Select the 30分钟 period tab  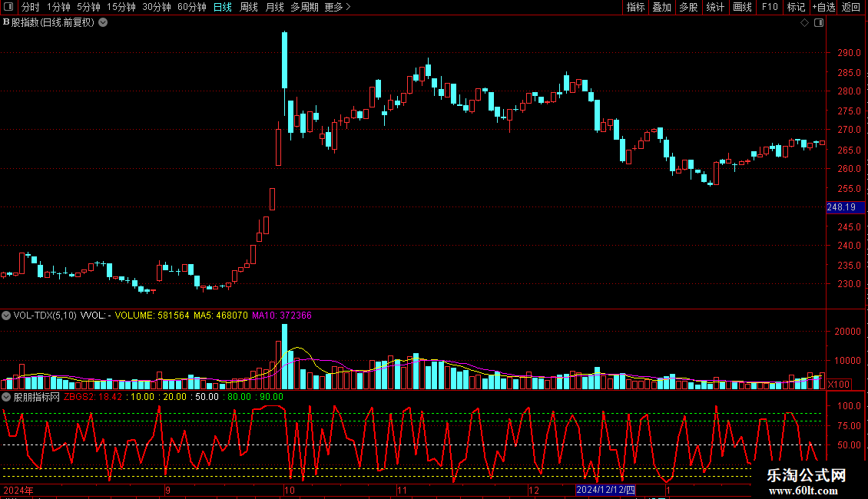tap(157, 7)
